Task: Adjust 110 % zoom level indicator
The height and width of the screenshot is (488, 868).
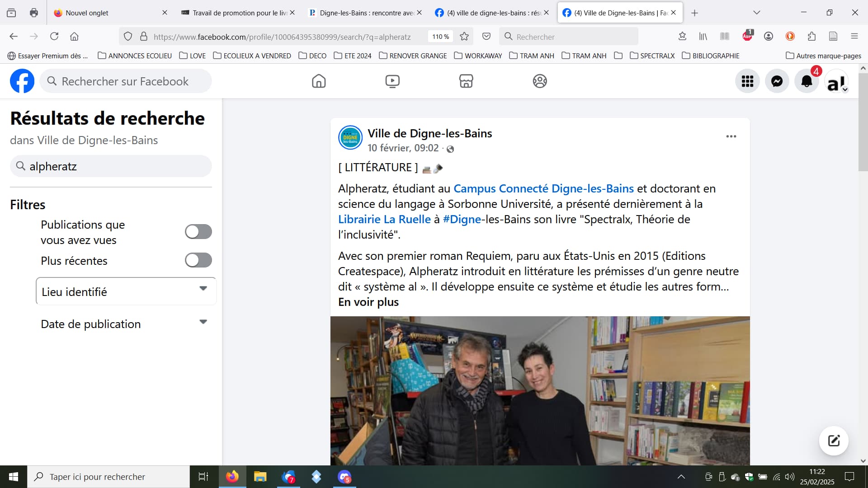Action: [441, 37]
